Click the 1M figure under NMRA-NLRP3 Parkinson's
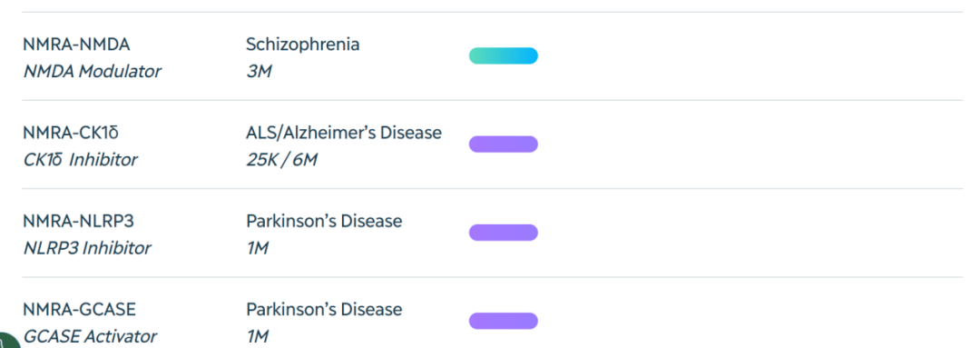 [257, 248]
